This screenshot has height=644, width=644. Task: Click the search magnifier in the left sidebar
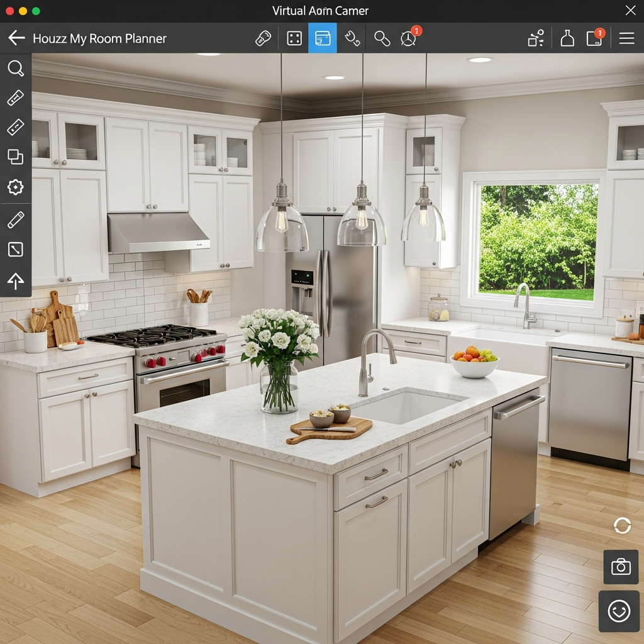coord(16,69)
